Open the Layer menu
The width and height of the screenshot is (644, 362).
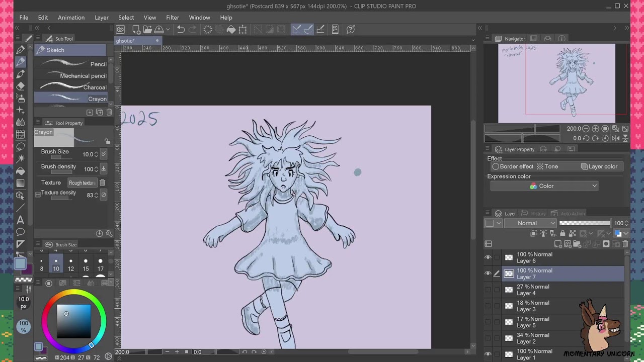tap(102, 18)
